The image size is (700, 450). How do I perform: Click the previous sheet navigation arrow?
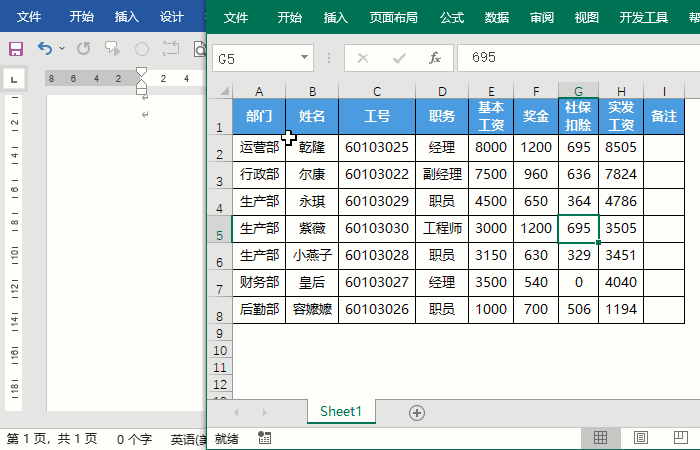236,412
